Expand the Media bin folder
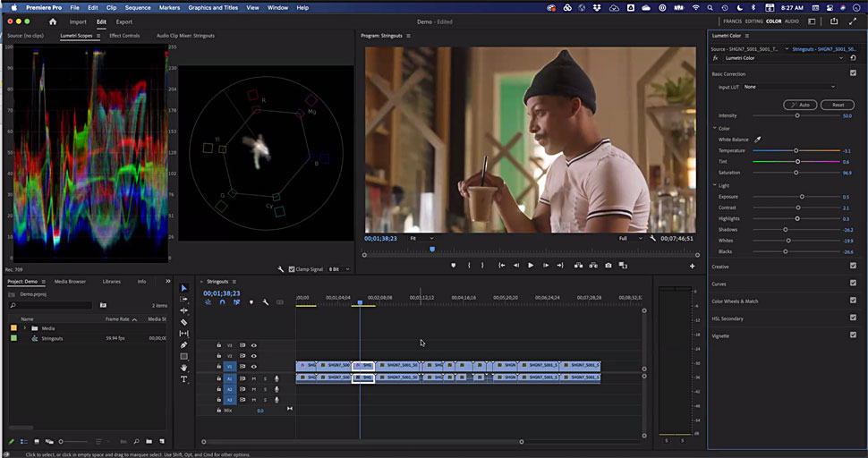 [x=25, y=328]
